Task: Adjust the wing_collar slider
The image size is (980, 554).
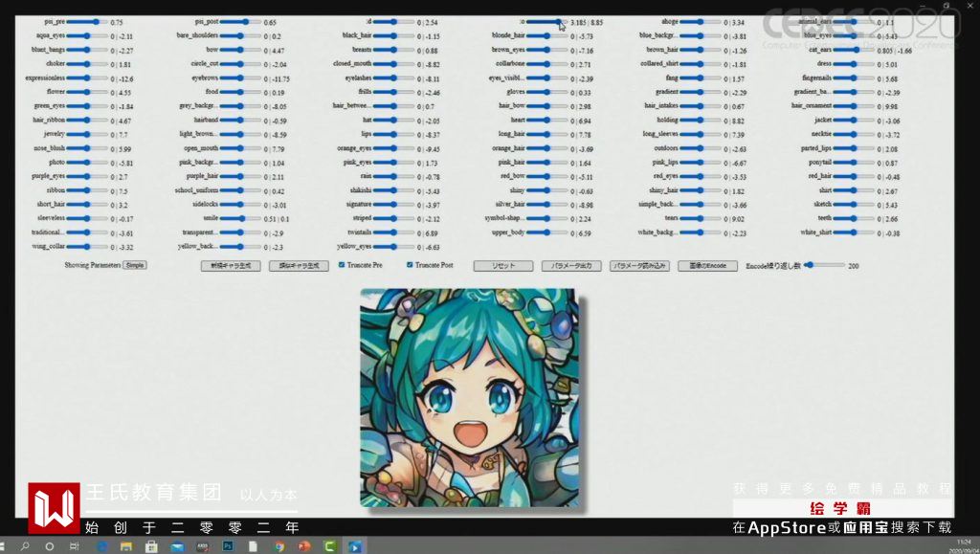Action: pos(87,247)
